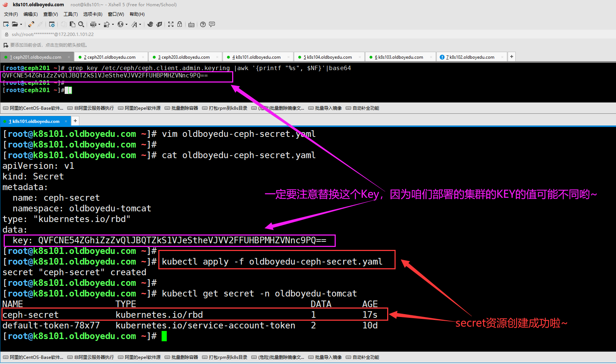Open the on-screen virtual keyboard icon
Screen dimensions: 616x364
191,24
